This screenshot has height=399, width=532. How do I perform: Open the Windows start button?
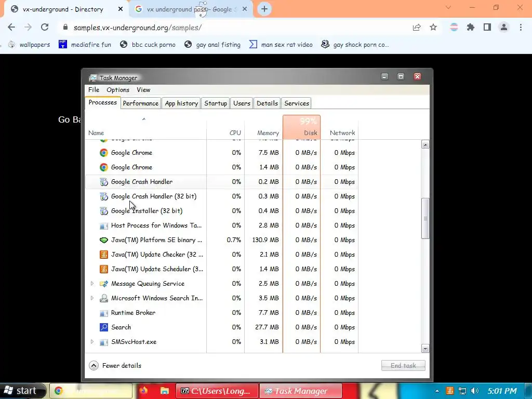22,391
